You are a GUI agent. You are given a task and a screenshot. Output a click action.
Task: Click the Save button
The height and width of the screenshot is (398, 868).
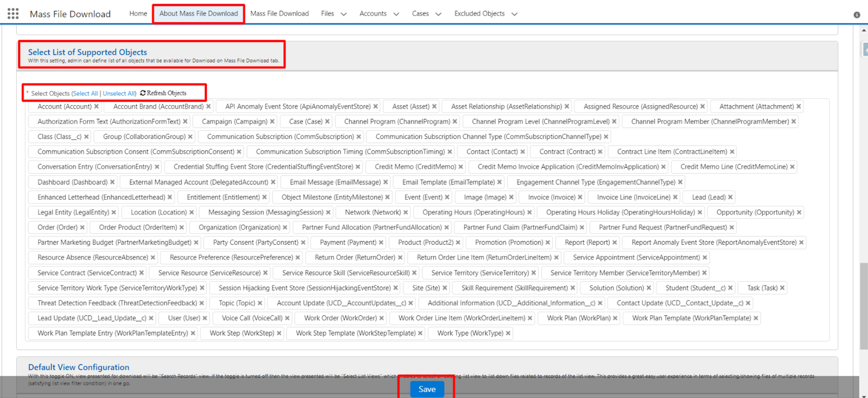tap(427, 389)
